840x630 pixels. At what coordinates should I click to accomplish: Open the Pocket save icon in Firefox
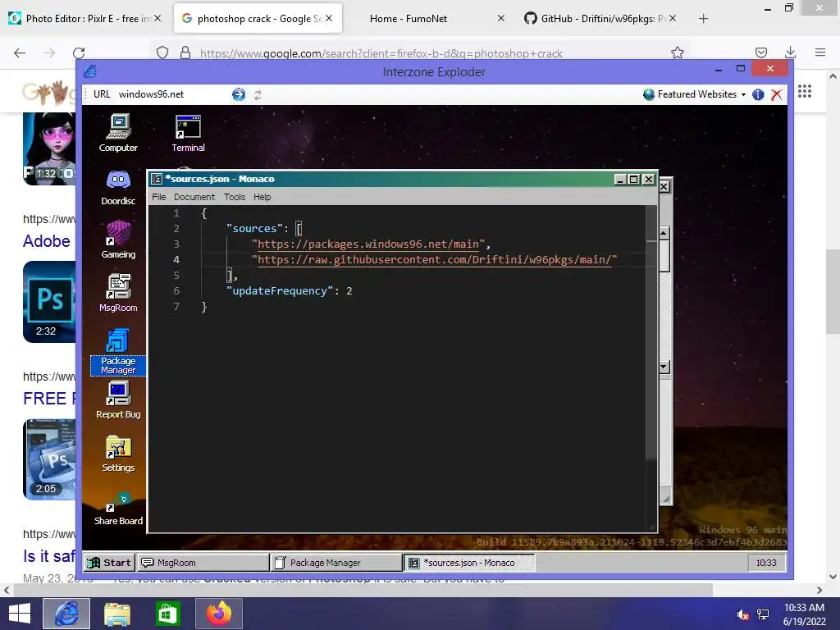[760, 52]
